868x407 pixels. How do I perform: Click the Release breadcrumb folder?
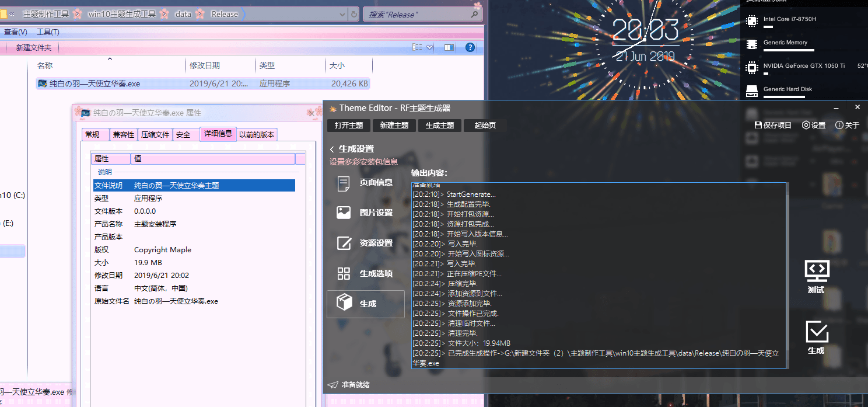pyautogui.click(x=225, y=14)
